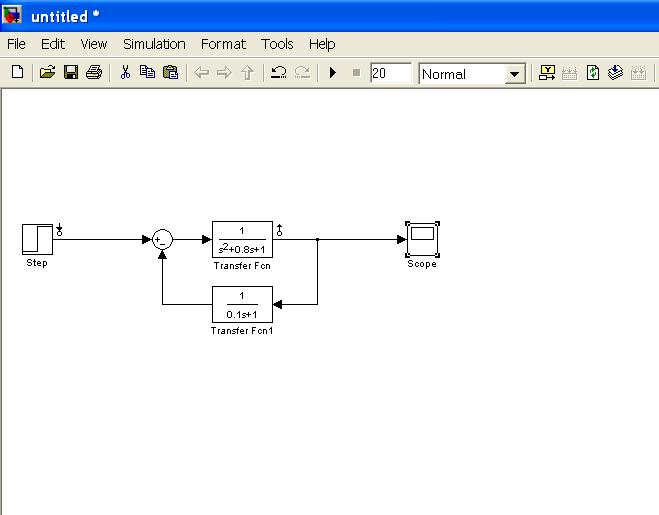Screen dimensions: 659x515
Task: Open the Simulation menu
Action: click(x=154, y=44)
